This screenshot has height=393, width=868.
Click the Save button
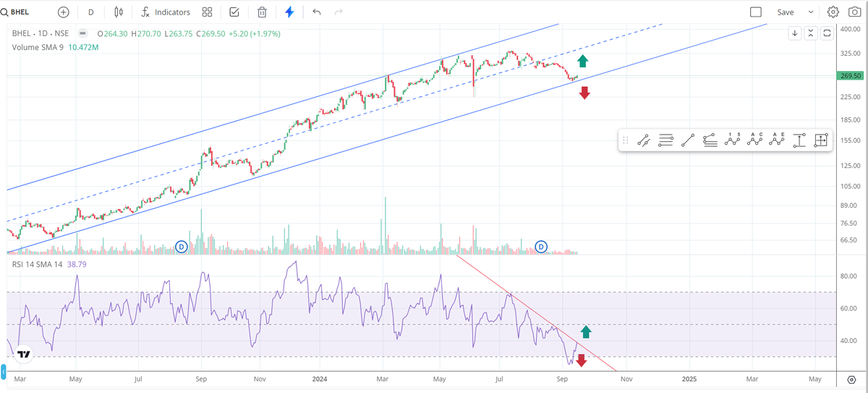786,12
